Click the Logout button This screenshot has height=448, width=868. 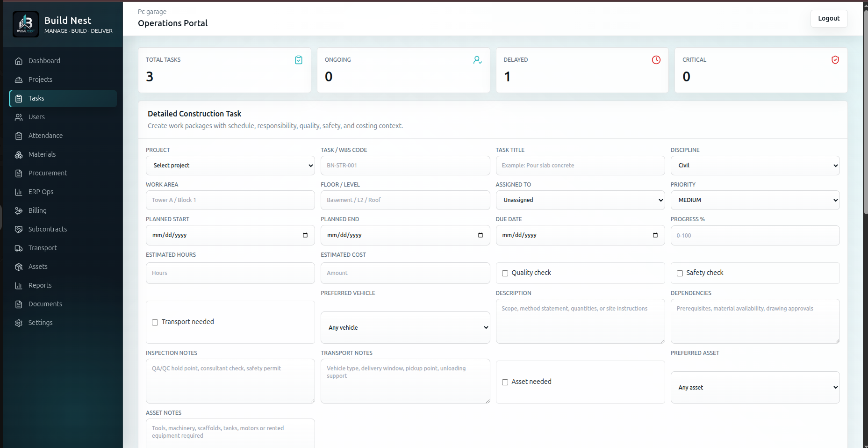click(829, 18)
